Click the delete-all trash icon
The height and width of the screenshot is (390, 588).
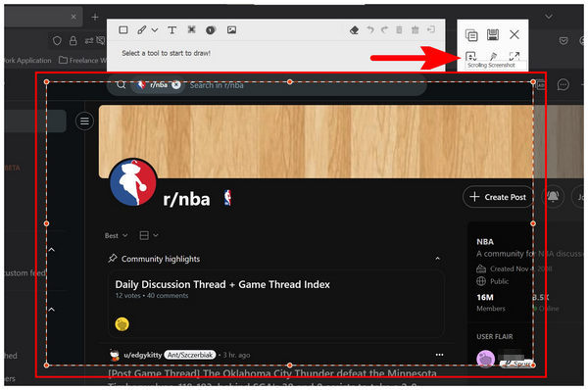(416, 29)
